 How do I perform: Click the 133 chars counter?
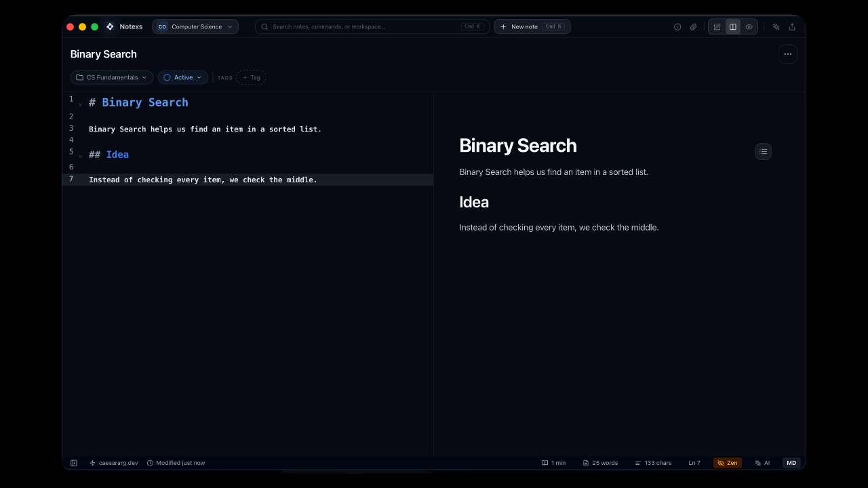[653, 463]
